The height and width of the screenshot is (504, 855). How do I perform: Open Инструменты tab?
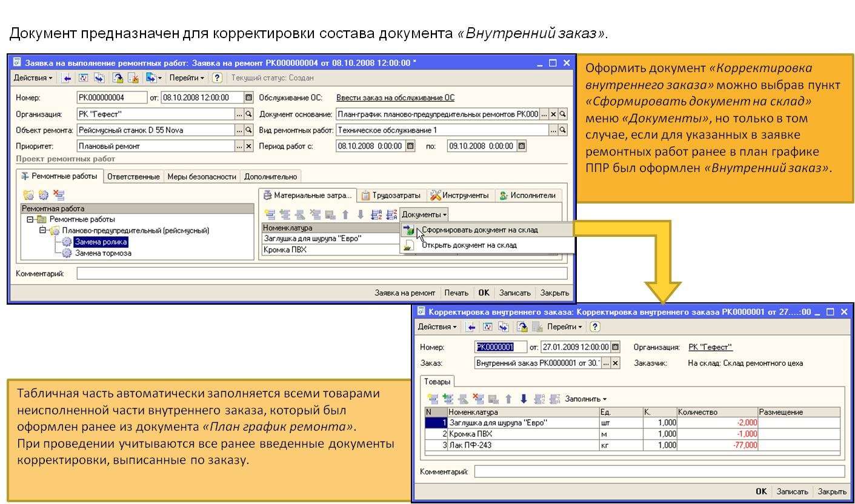point(459,195)
